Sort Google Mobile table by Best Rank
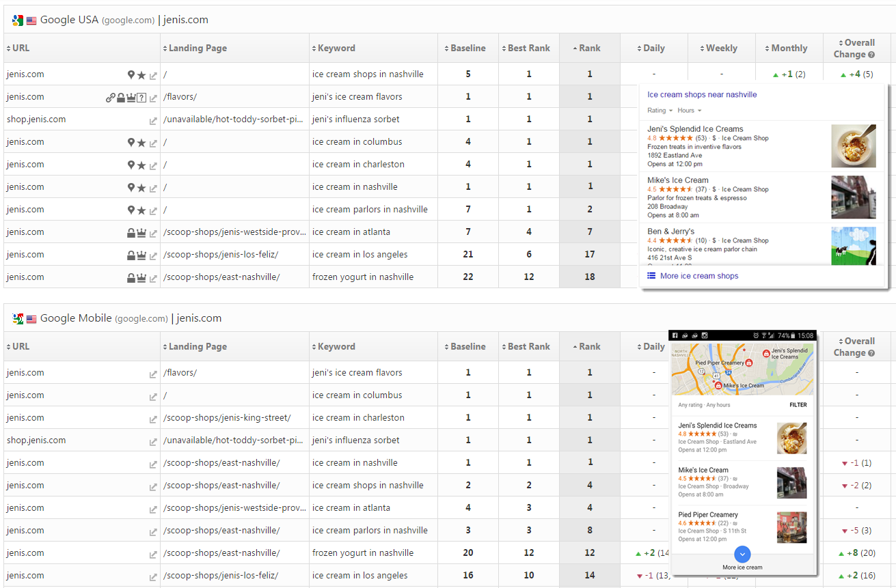The width and height of the screenshot is (896, 588). [528, 346]
